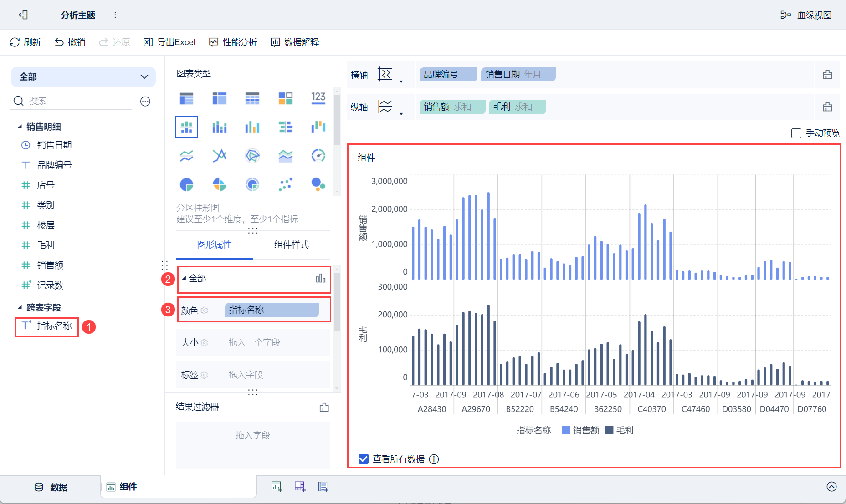Select the gauge dashboard chart type
This screenshot has width=846, height=504.
(x=318, y=156)
